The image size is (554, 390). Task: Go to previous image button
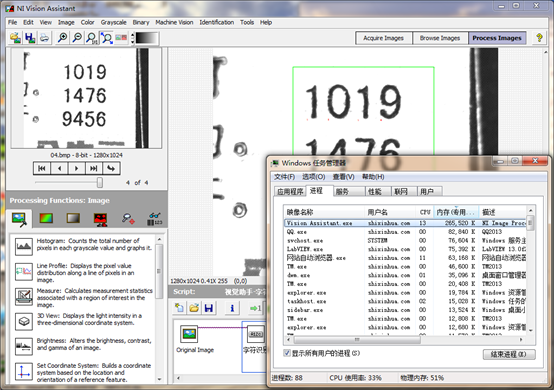pyautogui.click(x=59, y=168)
